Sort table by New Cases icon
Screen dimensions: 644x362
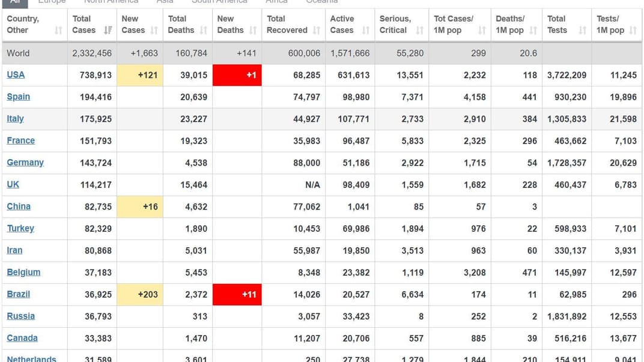pyautogui.click(x=154, y=31)
